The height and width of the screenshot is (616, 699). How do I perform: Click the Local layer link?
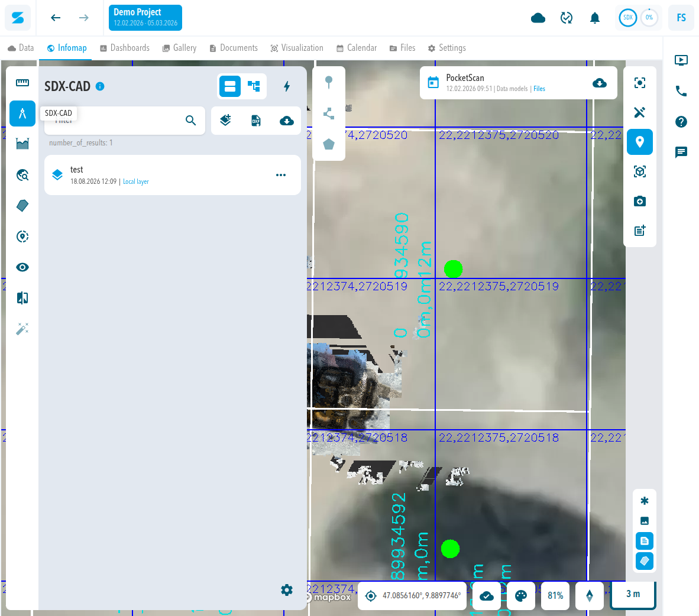click(x=136, y=181)
